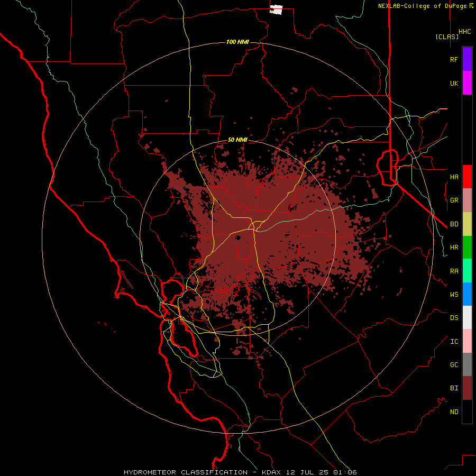Click the HA legend label
This screenshot has height=476, width=476.
click(x=454, y=177)
